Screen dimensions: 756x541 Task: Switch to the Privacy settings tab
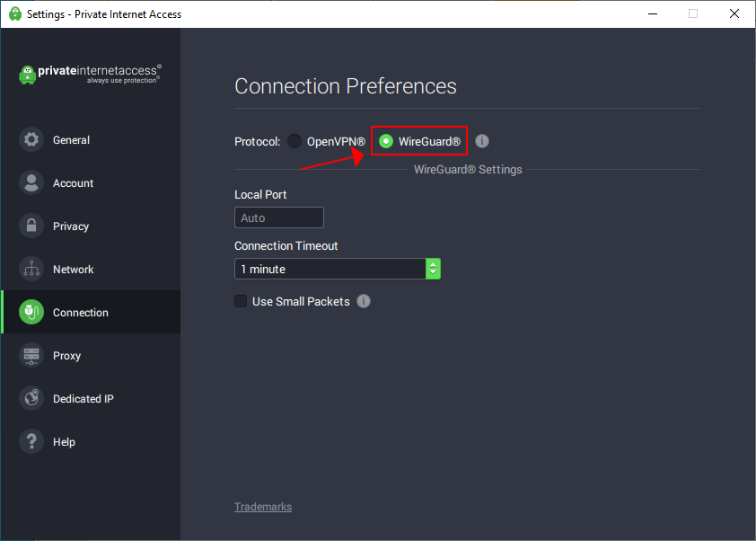click(71, 226)
